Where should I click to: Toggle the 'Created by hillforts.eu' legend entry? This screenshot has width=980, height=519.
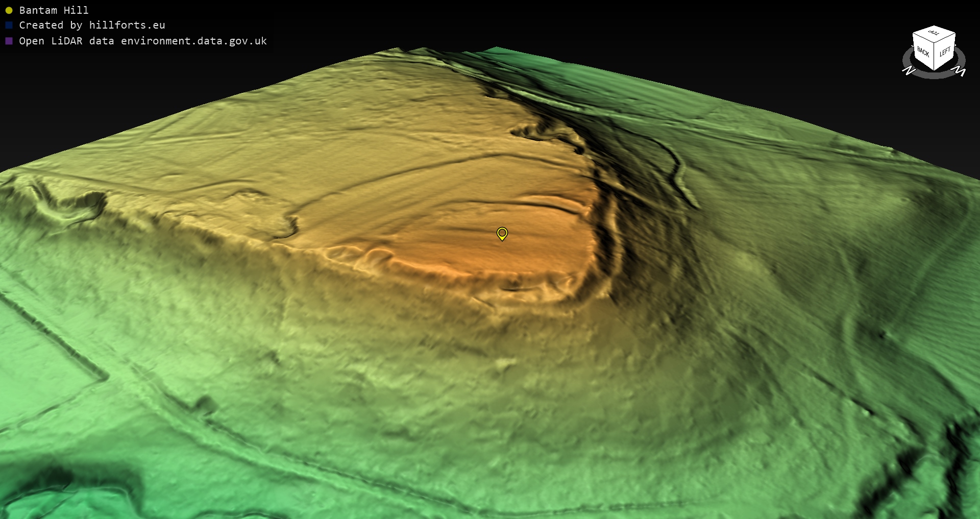[x=92, y=26]
